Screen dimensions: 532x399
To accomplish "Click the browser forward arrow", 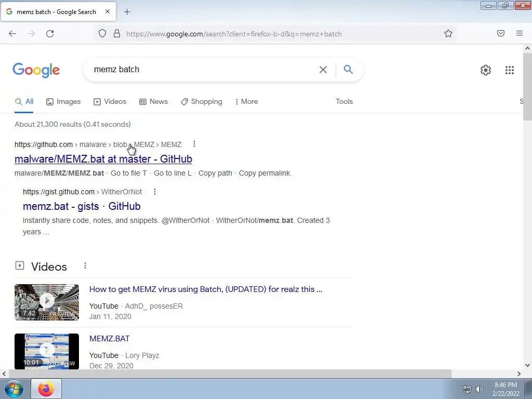I will (x=31, y=34).
